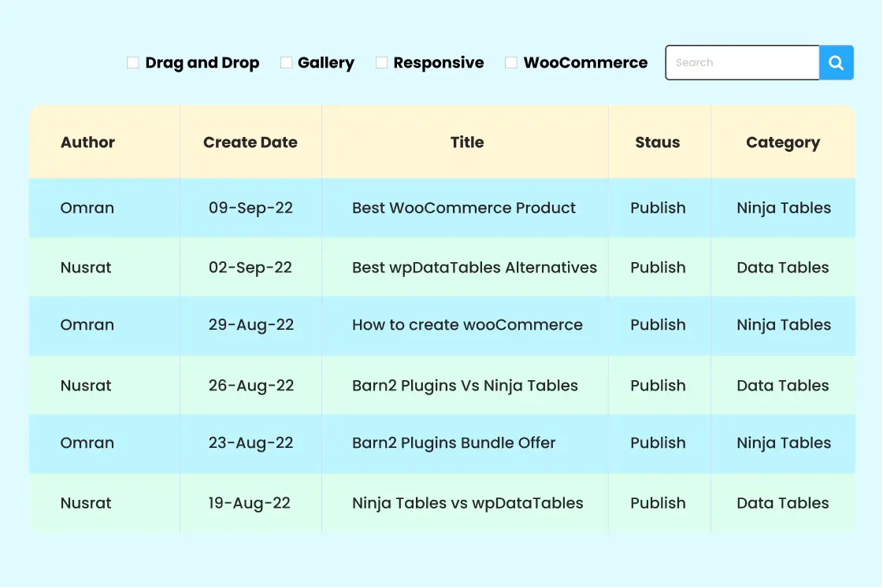The image size is (883, 588).
Task: Focus the Search input field
Action: [x=742, y=63]
